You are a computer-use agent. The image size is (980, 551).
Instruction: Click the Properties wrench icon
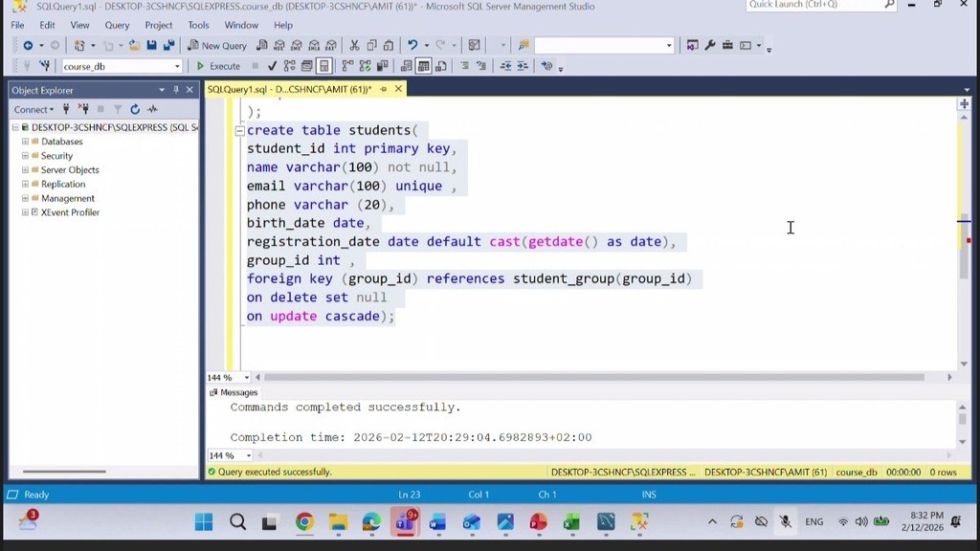coord(710,45)
